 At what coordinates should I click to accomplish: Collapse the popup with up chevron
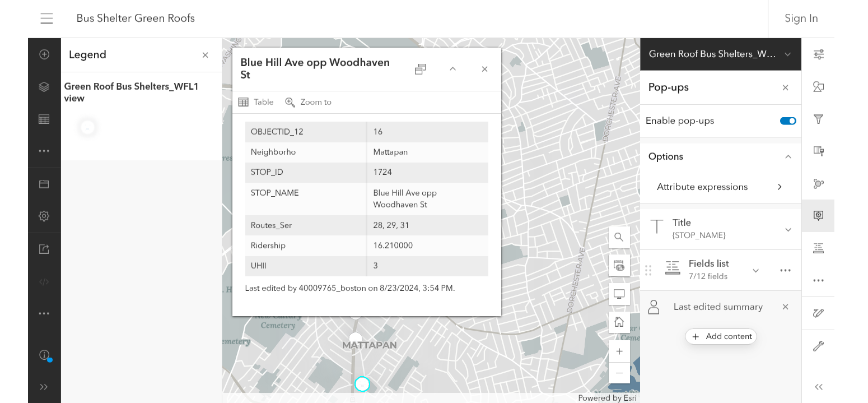click(453, 69)
